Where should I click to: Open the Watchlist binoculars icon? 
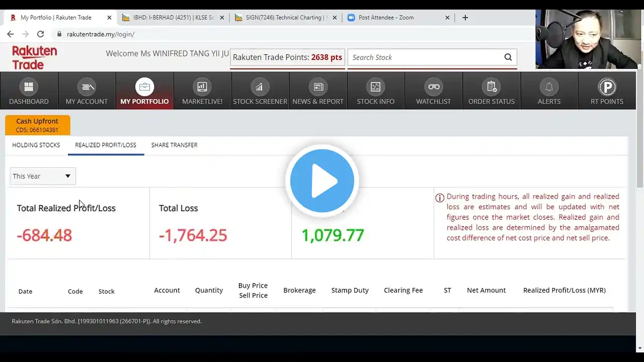tap(434, 87)
